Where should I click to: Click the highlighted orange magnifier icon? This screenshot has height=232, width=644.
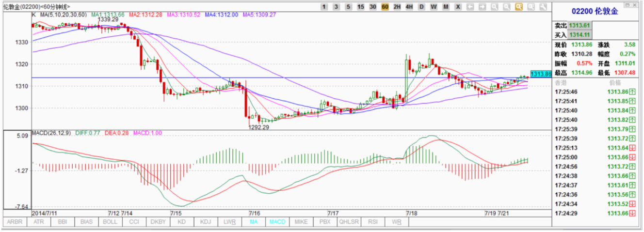(518, 7)
